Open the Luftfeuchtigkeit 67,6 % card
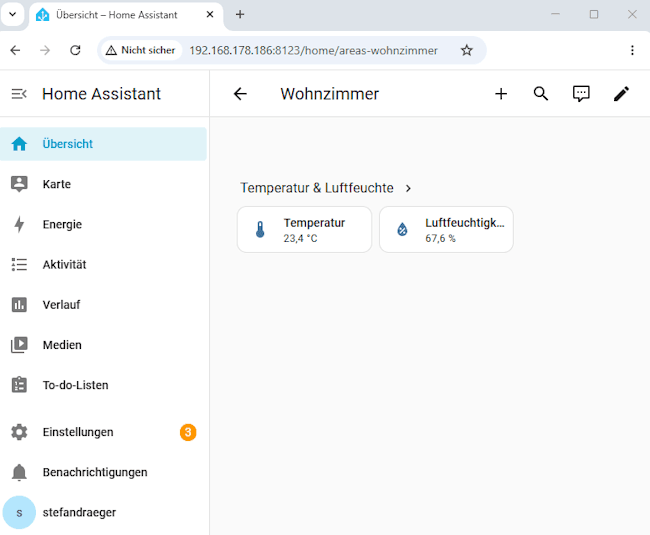Image resolution: width=650 pixels, height=535 pixels. tap(446, 230)
